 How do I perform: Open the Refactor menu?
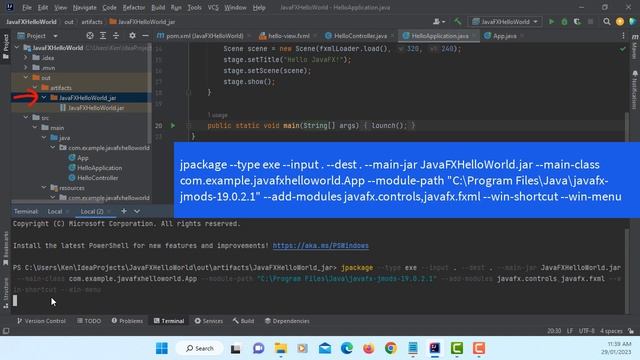click(x=133, y=7)
